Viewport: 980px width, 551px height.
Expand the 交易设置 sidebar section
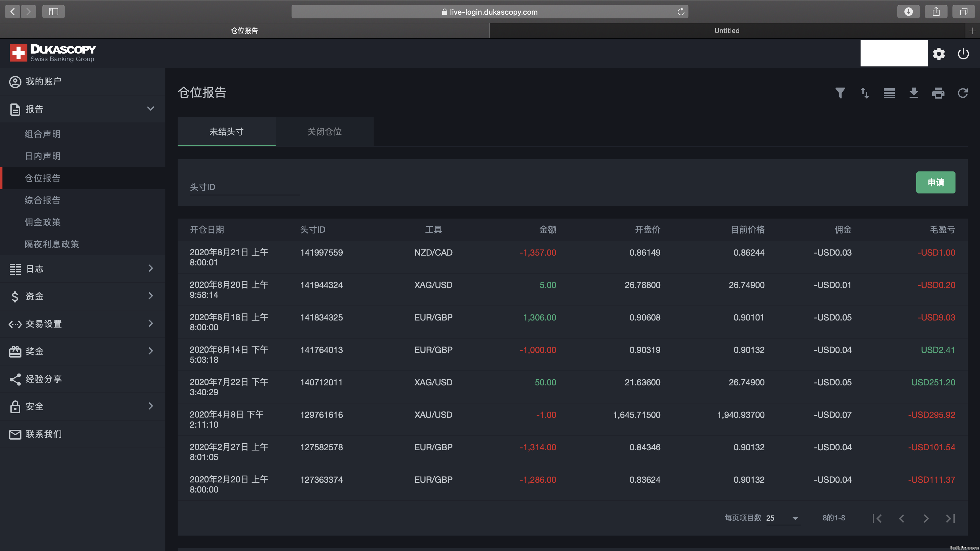pos(83,324)
